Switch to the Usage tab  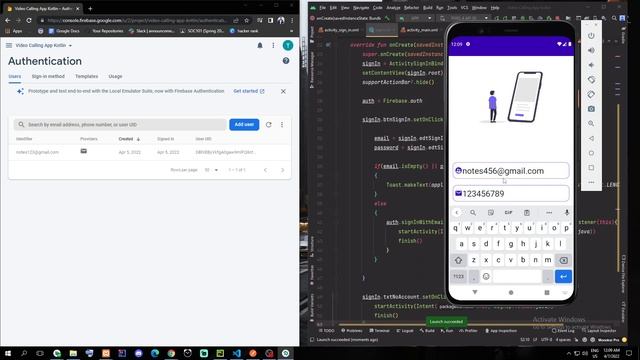click(115, 76)
